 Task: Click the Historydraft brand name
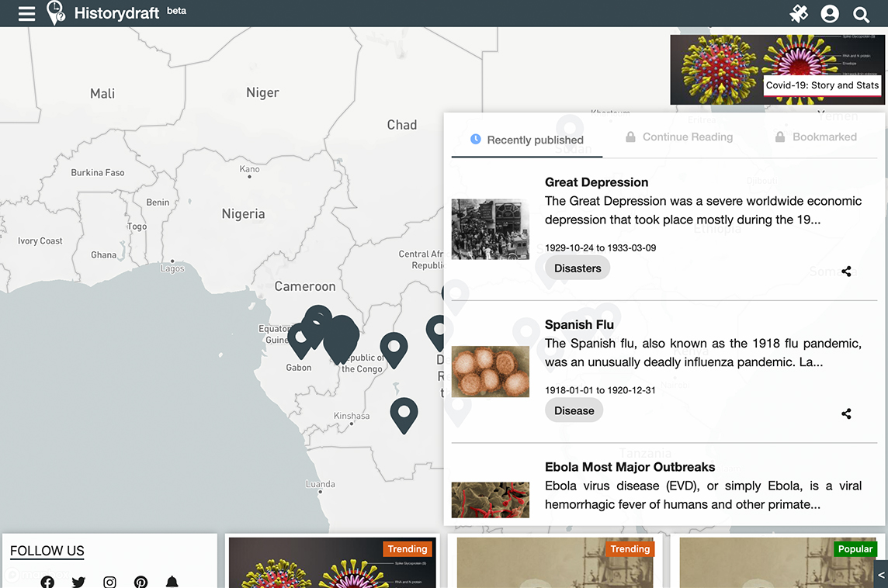pos(116,13)
